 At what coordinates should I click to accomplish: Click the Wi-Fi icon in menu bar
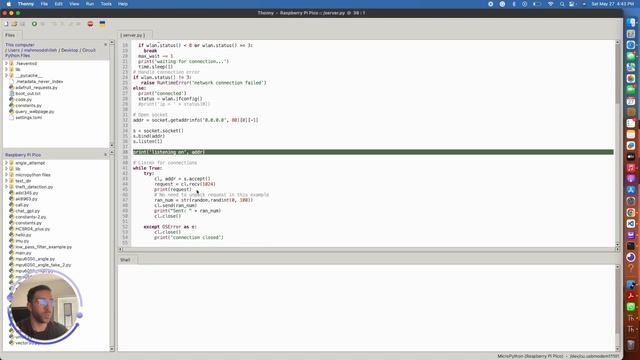tap(550, 4)
